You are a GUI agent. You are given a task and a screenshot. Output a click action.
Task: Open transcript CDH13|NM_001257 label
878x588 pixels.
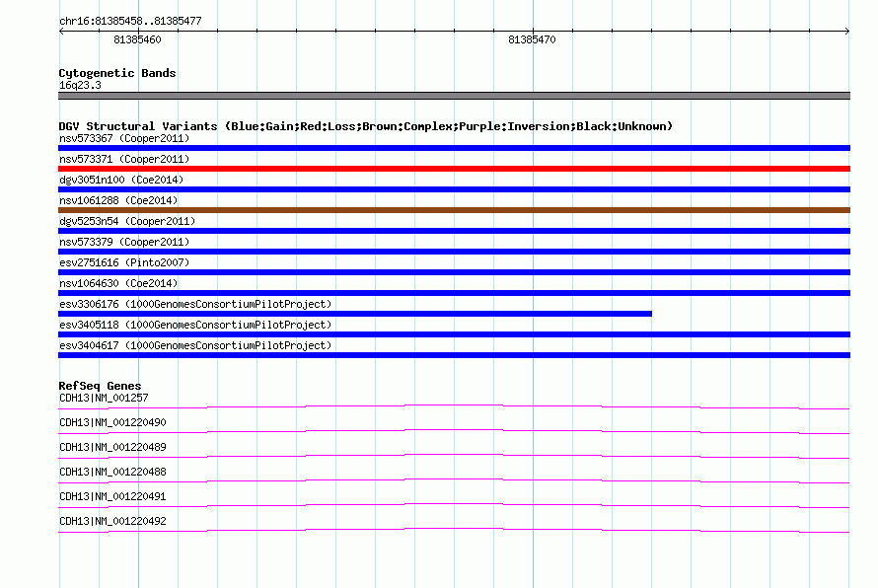[104, 399]
